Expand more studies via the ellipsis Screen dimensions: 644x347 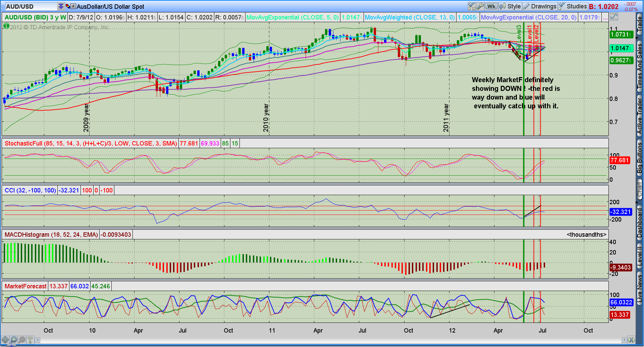pos(605,17)
